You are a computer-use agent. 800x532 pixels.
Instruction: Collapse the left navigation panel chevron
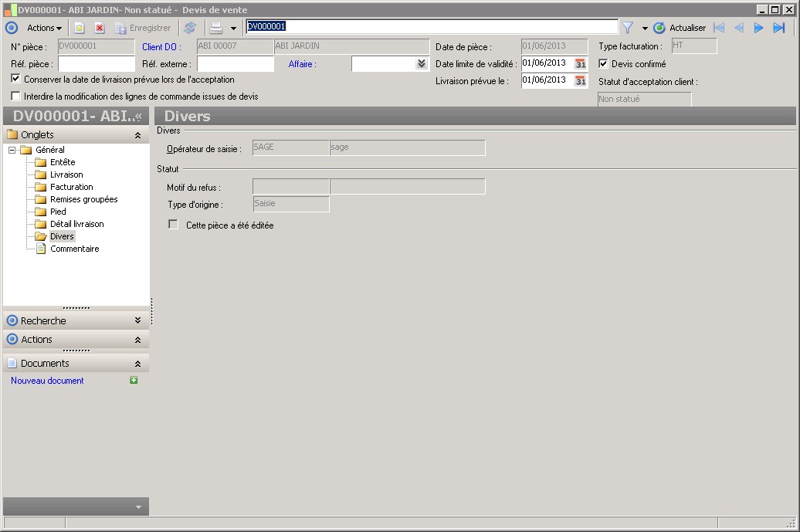pyautogui.click(x=138, y=117)
